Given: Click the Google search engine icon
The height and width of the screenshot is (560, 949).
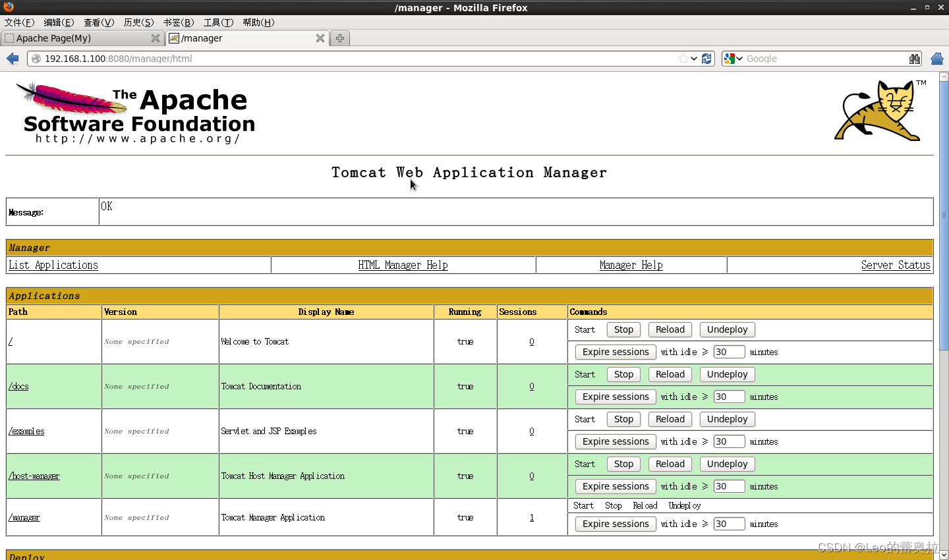Looking at the screenshot, I should [729, 59].
